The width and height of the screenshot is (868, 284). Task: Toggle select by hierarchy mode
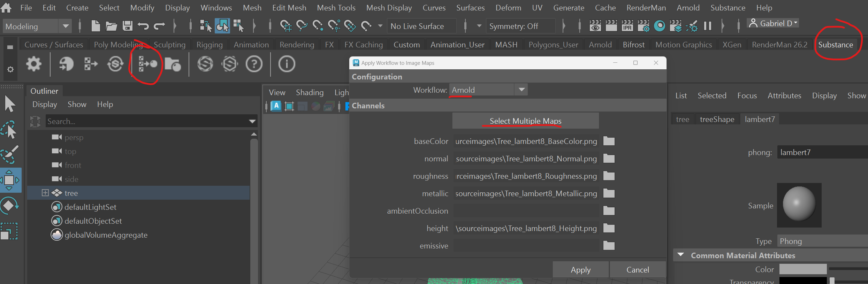(x=206, y=26)
